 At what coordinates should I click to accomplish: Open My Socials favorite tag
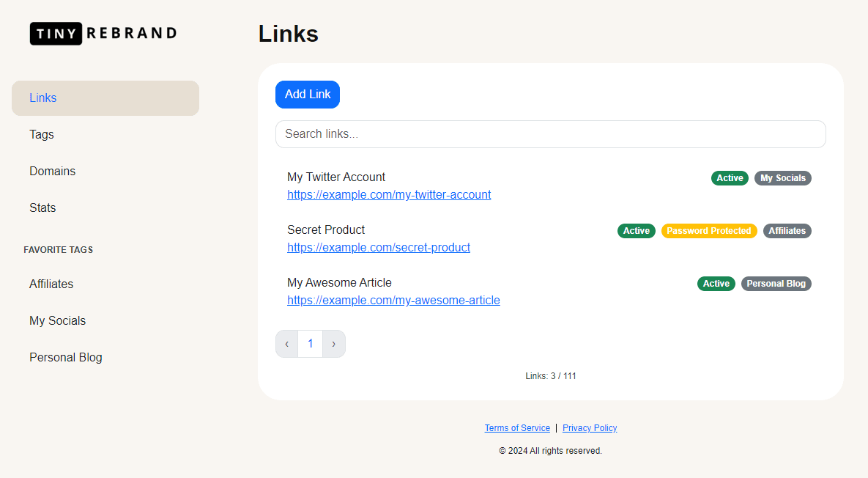(57, 321)
